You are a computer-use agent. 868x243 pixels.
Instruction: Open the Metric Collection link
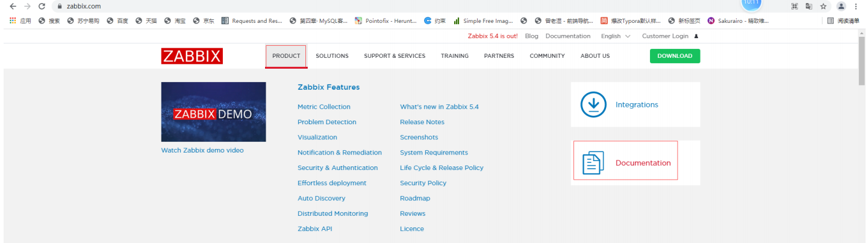click(323, 107)
